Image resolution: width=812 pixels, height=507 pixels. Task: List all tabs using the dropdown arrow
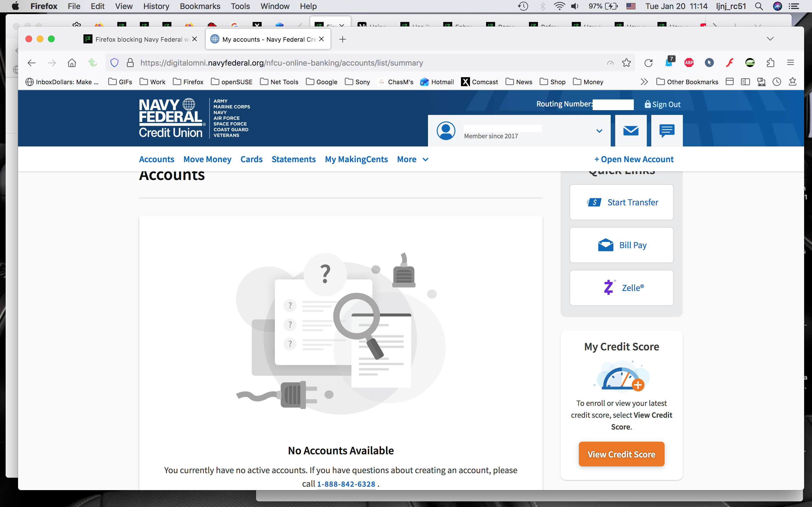pos(770,39)
